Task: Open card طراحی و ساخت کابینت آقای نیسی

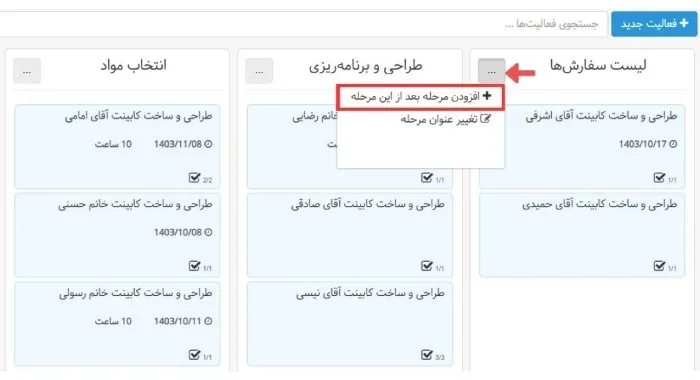Action: (x=350, y=324)
